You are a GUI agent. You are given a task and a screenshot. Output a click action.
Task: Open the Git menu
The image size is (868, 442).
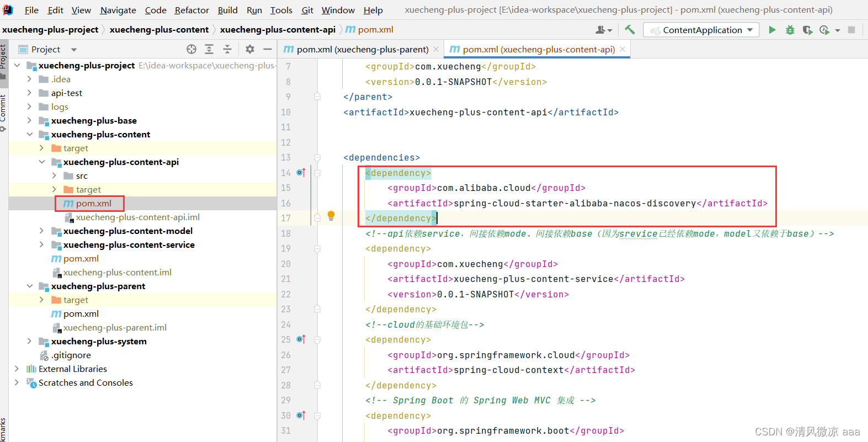pos(307,10)
